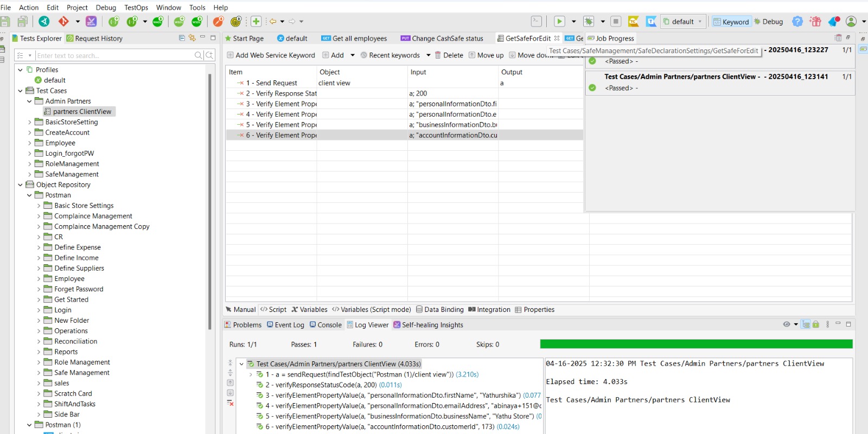The height and width of the screenshot is (434, 868).
Task: Click the red X show failures icon in log
Action: coord(230,403)
